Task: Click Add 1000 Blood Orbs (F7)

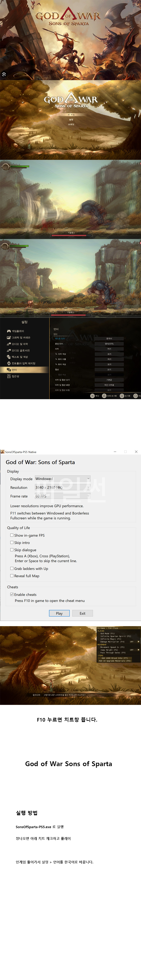Action: tap(114, 658)
